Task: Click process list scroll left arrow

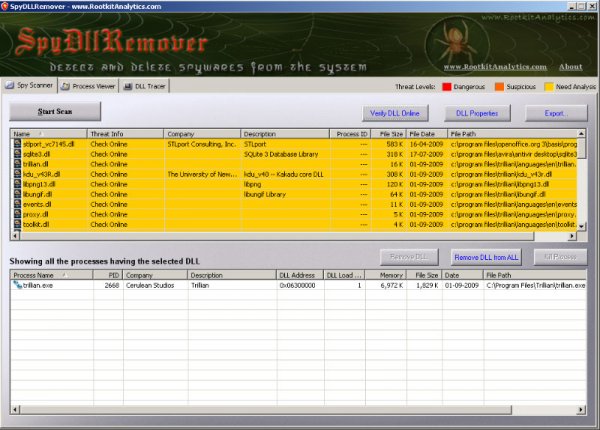Action: click(15, 410)
